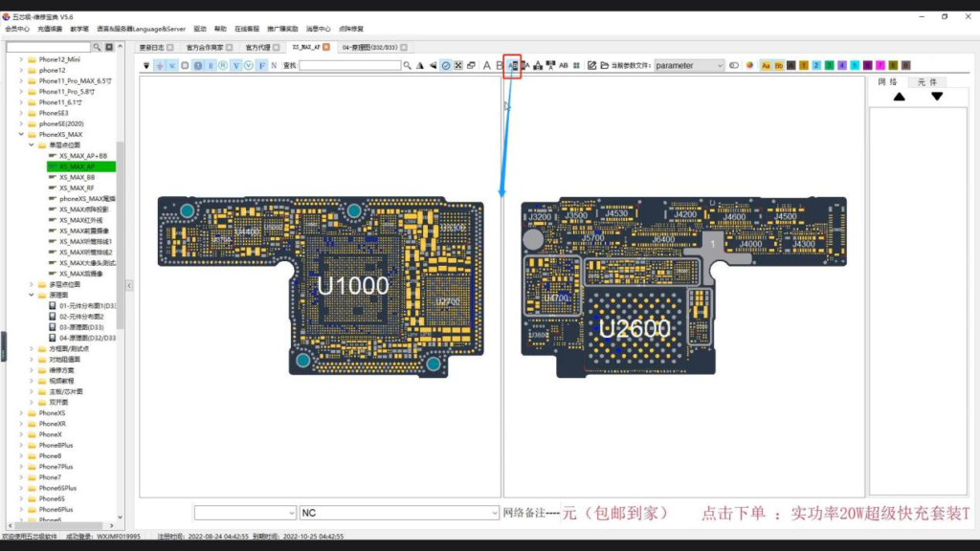
Task: Pick the cyan color swatch 5
Action: click(855, 66)
